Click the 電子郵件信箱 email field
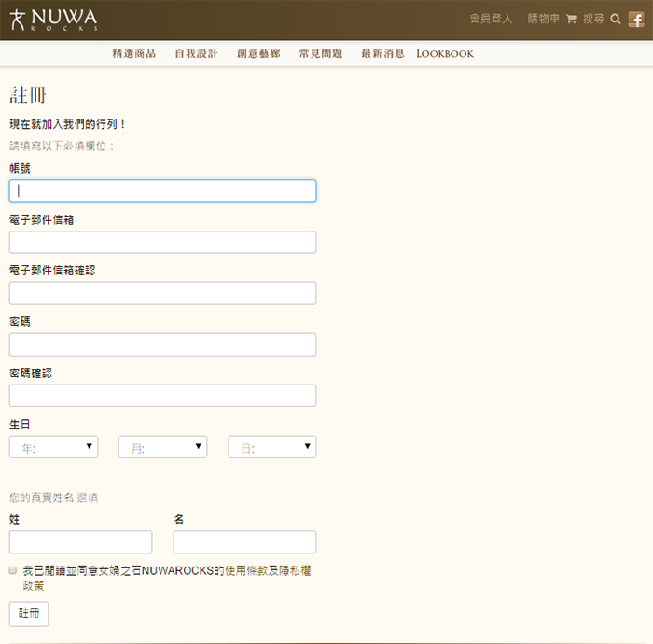 163,242
